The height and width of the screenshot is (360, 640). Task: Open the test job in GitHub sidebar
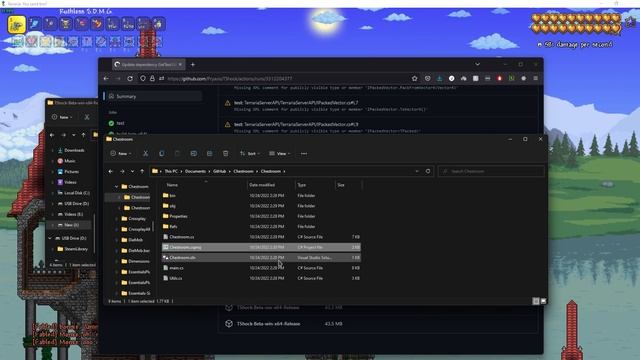pos(120,123)
